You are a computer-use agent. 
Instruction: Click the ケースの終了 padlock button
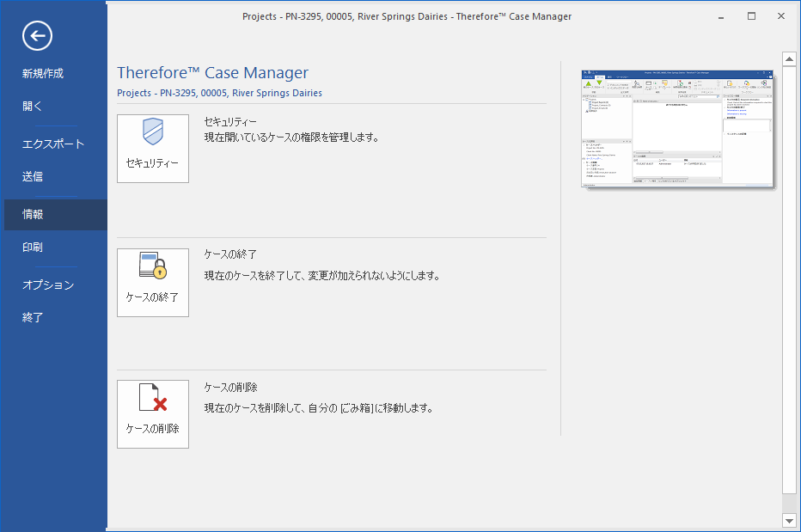point(153,283)
